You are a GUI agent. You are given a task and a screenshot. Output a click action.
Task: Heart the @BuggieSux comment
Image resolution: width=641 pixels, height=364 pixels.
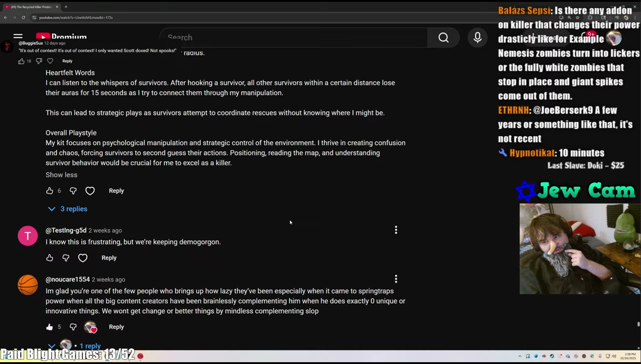[50, 61]
